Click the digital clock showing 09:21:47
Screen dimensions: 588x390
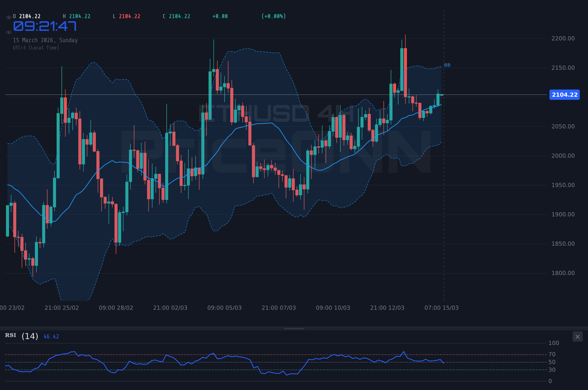click(x=45, y=26)
